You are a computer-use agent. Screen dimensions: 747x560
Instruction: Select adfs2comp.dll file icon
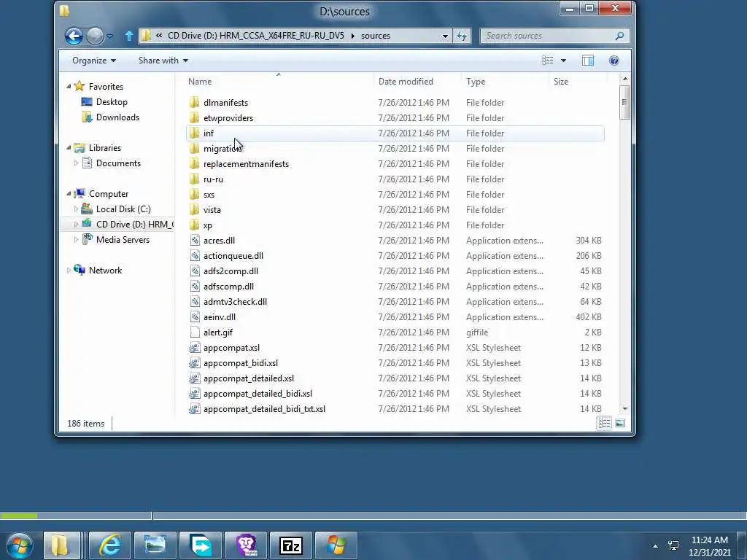click(194, 271)
